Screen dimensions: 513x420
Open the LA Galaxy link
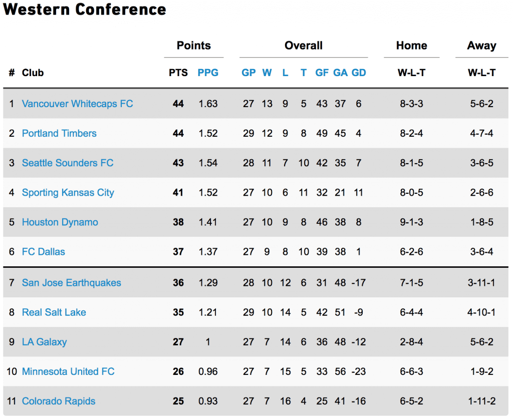click(x=45, y=342)
